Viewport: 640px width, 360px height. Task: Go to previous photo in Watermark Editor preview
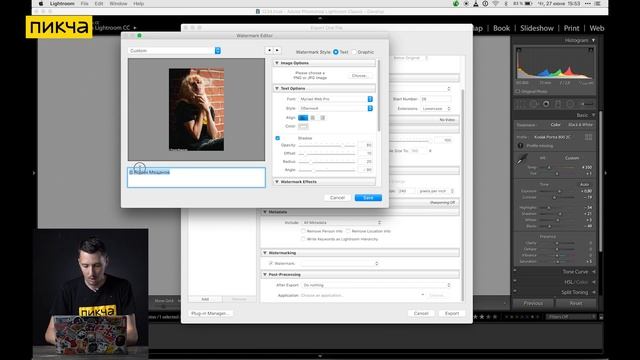click(269, 50)
